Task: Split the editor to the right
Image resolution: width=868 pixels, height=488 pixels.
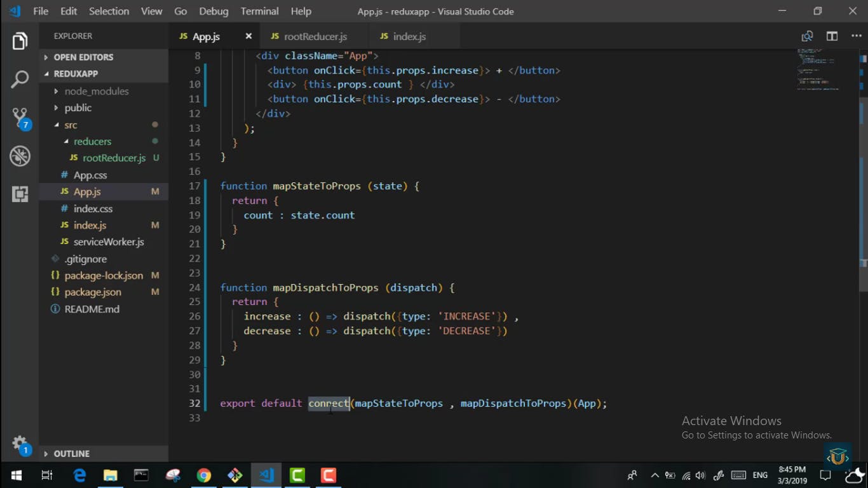Action: (x=832, y=36)
